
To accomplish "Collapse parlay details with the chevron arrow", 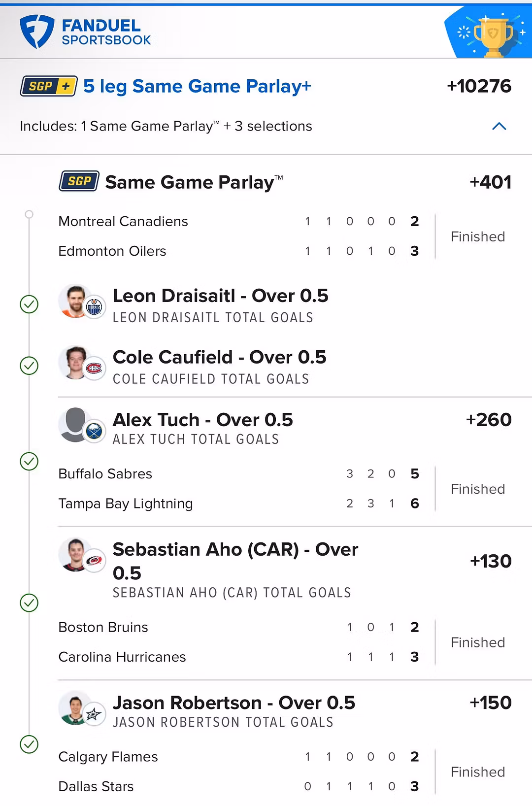I will 499,126.
